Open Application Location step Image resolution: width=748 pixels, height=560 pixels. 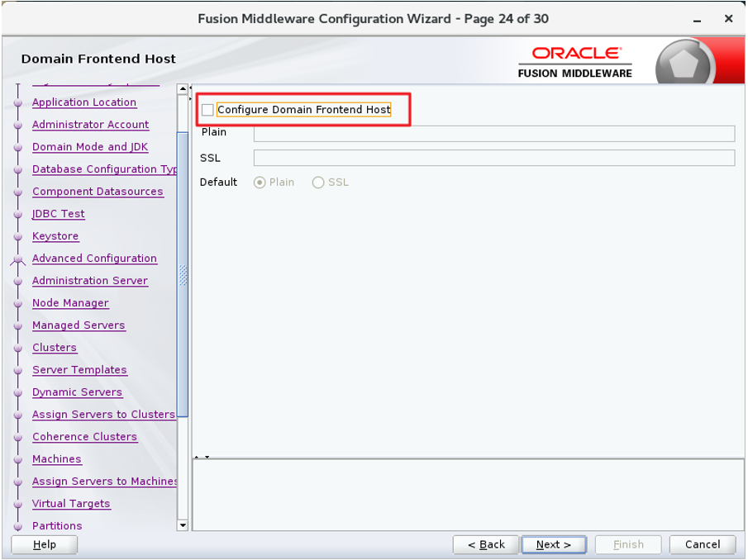pyautogui.click(x=84, y=102)
